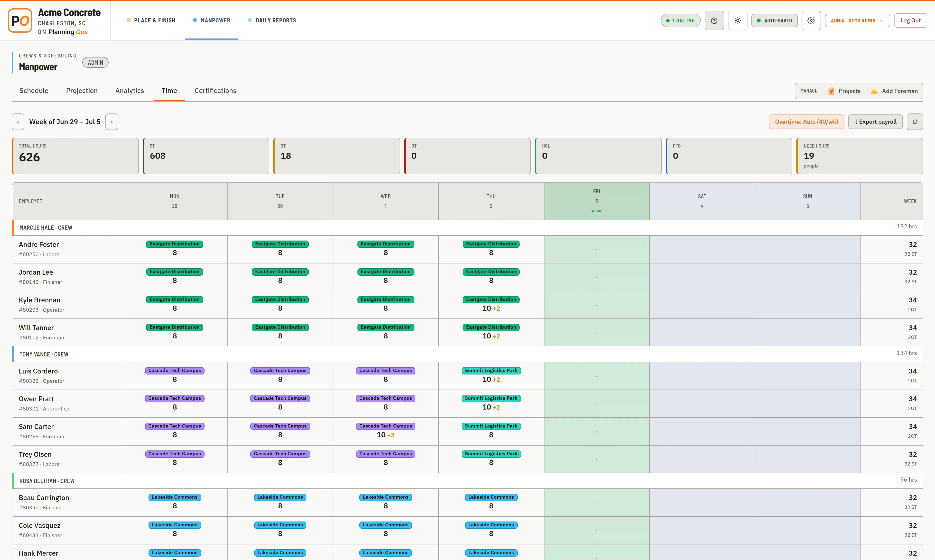Click the Auto-Saved indicator

click(x=774, y=20)
